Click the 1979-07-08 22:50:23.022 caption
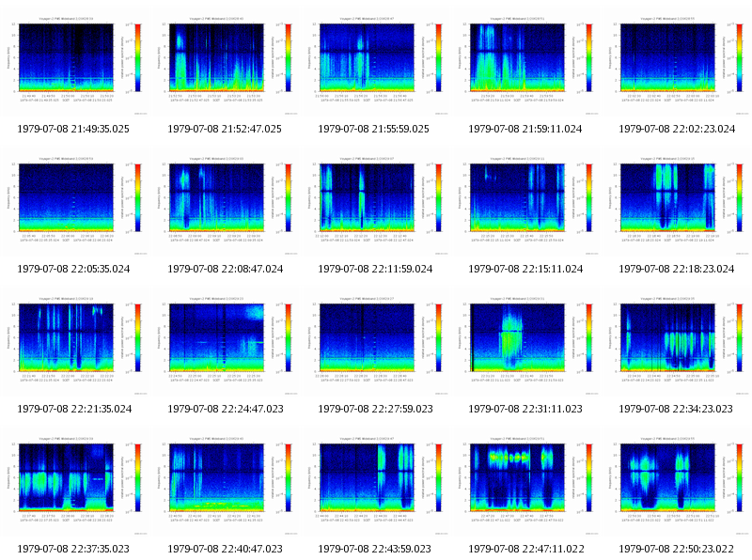The height and width of the screenshot is (560, 752). click(676, 549)
